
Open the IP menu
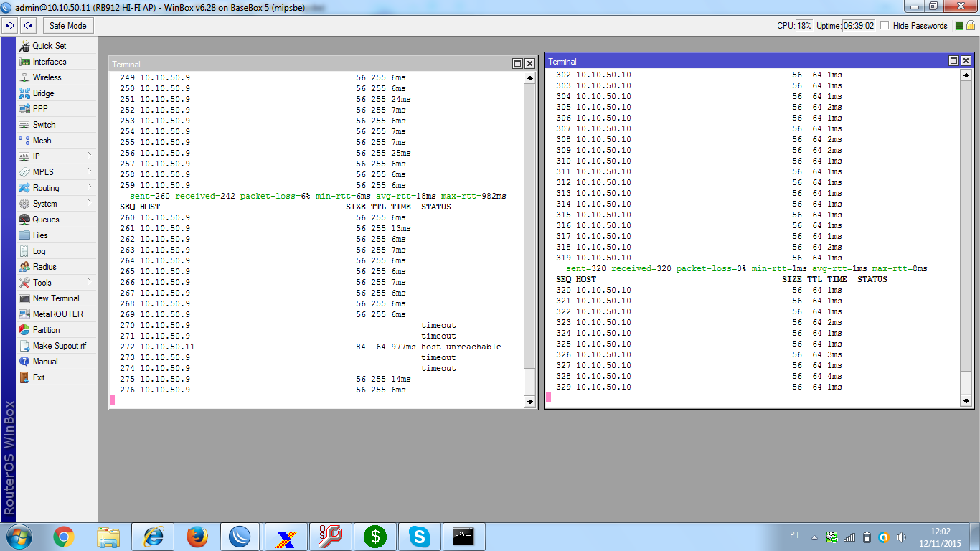(x=57, y=156)
